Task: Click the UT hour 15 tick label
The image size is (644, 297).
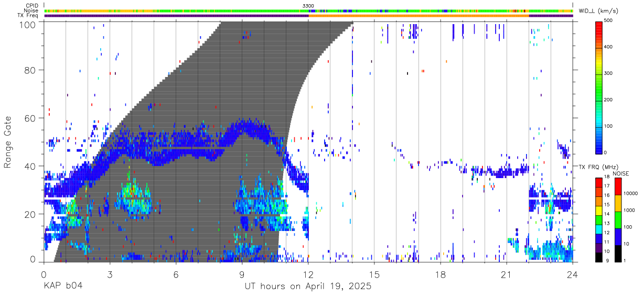Action: tap(374, 274)
